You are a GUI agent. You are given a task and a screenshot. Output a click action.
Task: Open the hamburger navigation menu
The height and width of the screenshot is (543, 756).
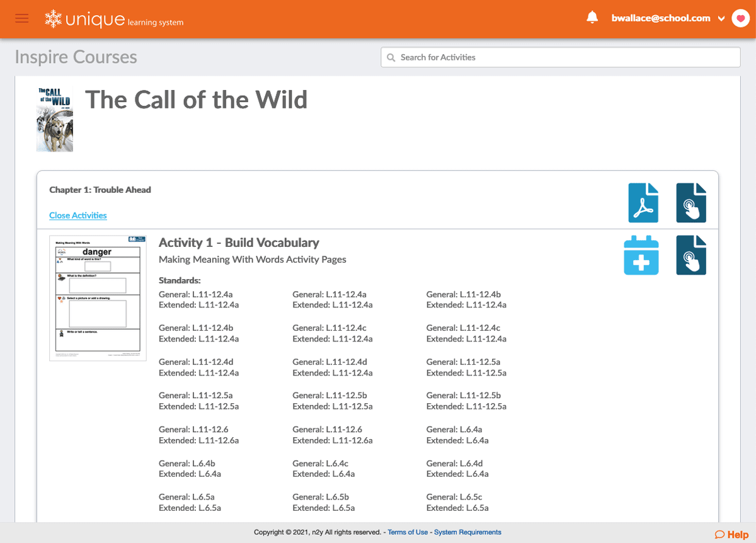tap(22, 18)
